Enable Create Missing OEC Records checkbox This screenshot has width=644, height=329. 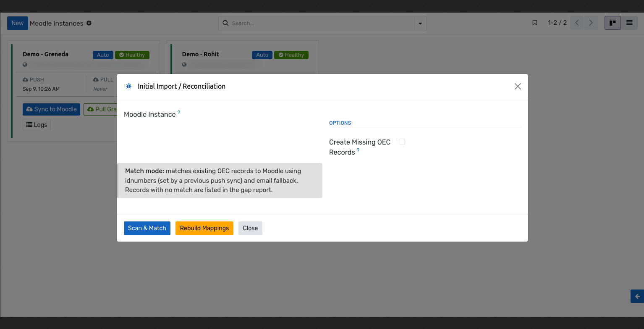402,142
